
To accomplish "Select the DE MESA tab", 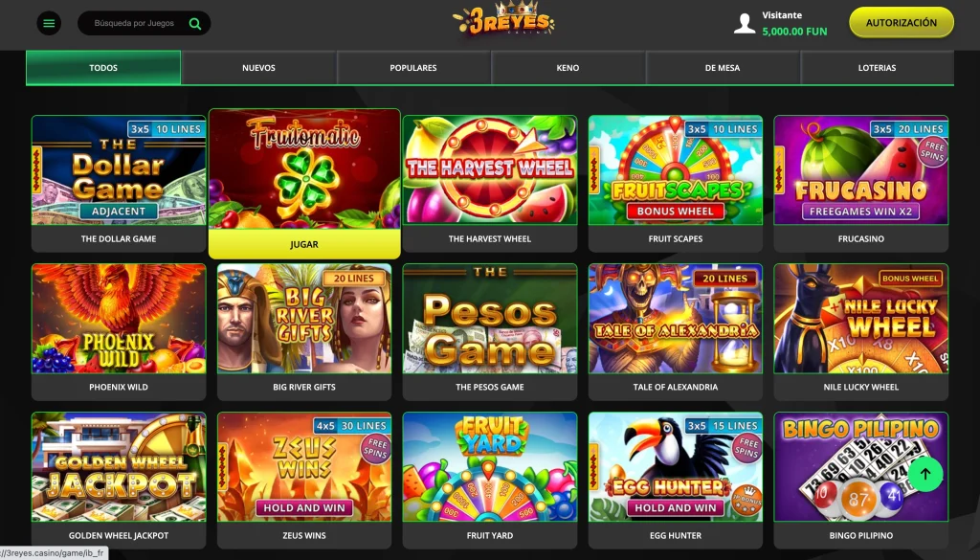I will (x=723, y=68).
